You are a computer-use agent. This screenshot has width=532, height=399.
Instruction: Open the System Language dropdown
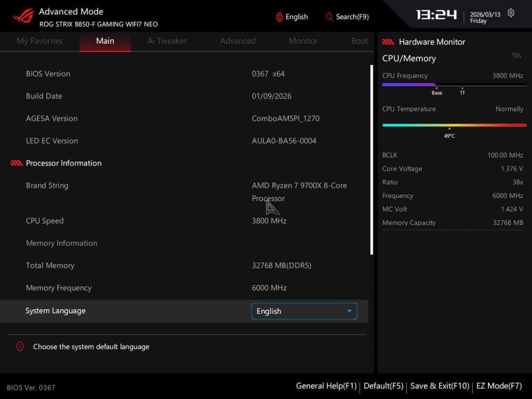tap(304, 311)
